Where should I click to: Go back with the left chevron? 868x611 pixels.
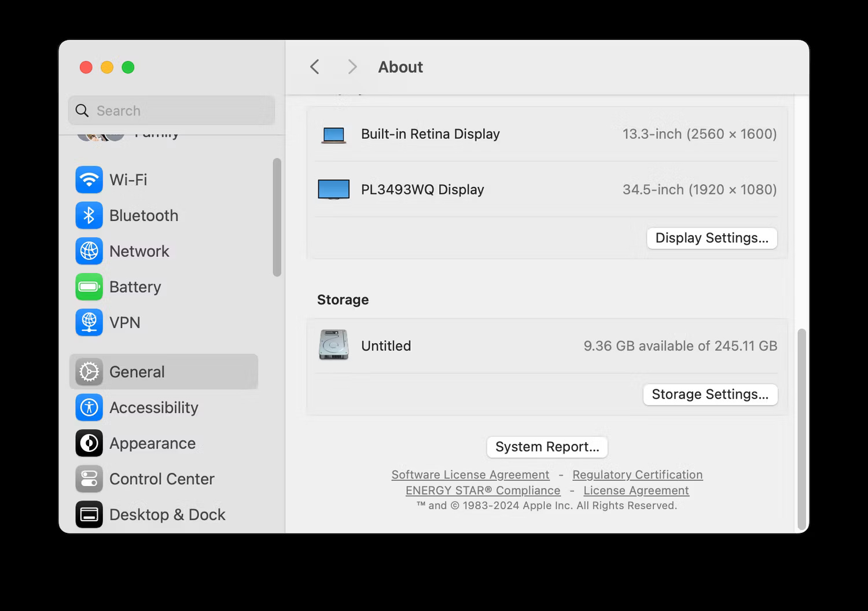(315, 67)
